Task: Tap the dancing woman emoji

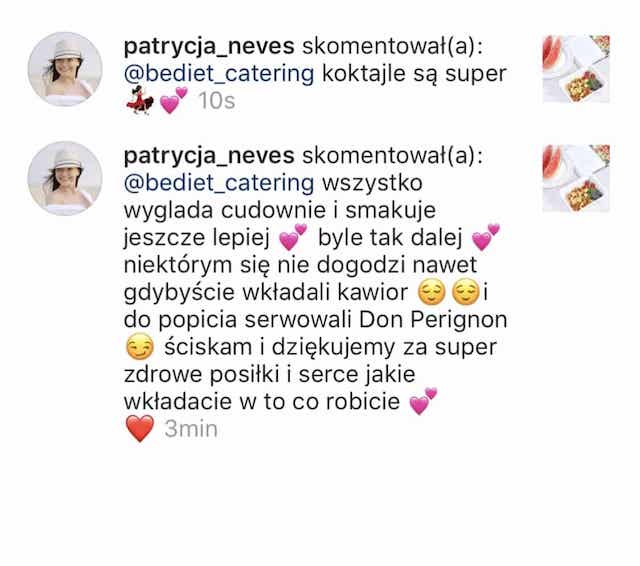Action: [x=140, y=100]
